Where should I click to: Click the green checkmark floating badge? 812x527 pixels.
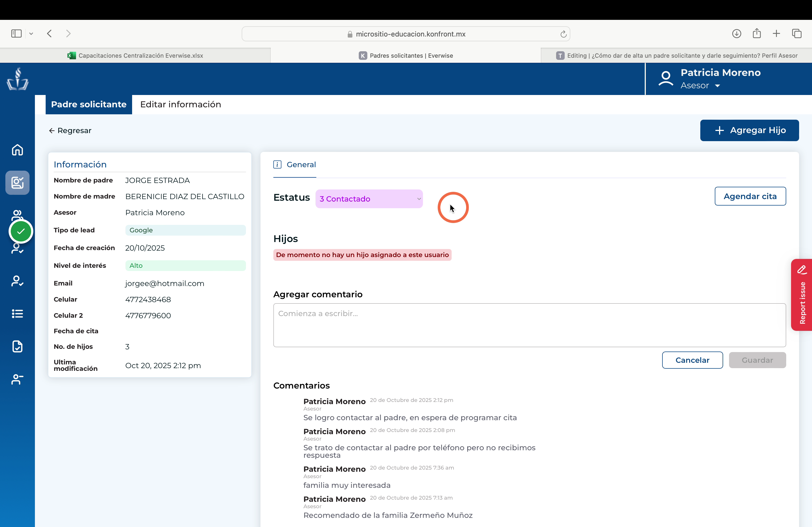pos(21,232)
